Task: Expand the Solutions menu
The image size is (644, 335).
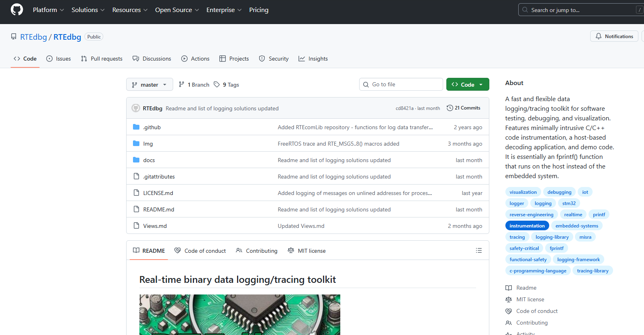Action: coord(88,10)
